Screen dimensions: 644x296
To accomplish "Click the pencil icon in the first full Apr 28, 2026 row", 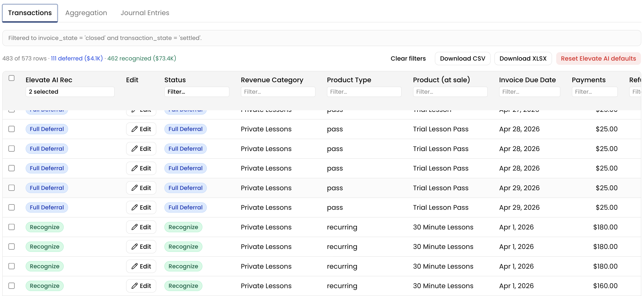I will coord(135,129).
